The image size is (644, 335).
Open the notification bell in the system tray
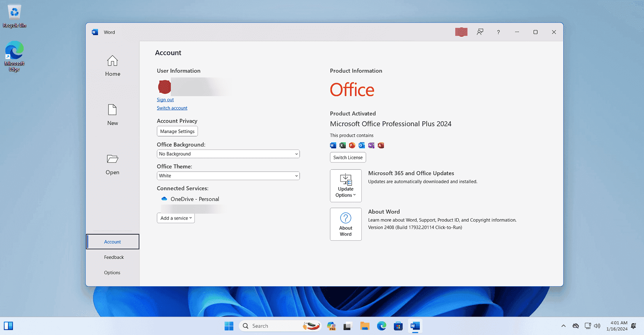(634, 326)
